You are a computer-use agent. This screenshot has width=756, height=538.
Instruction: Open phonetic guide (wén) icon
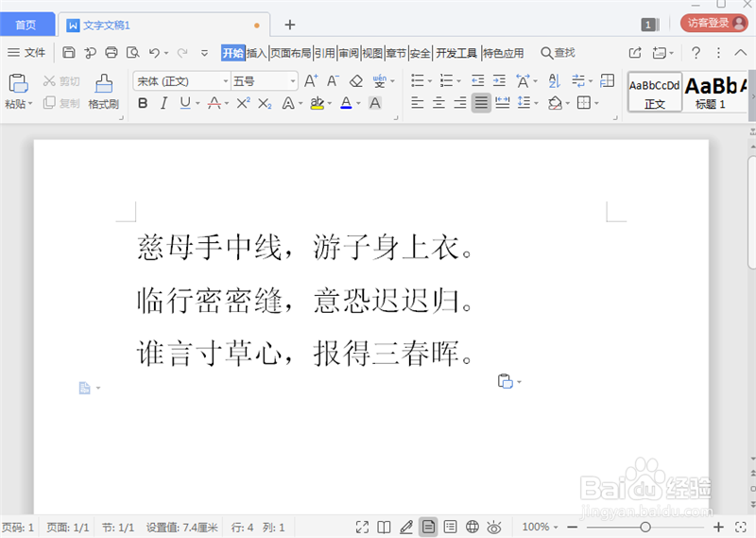click(380, 80)
